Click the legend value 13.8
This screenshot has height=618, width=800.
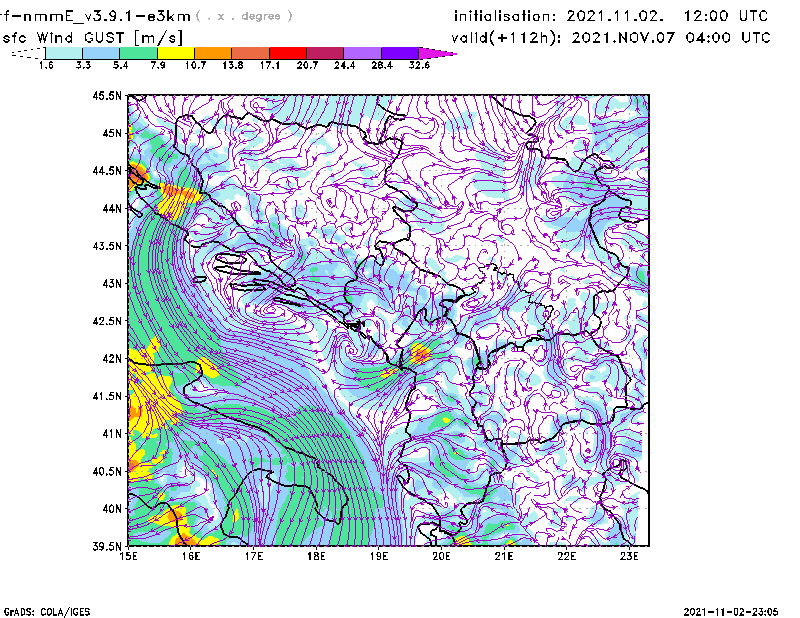tap(232, 65)
